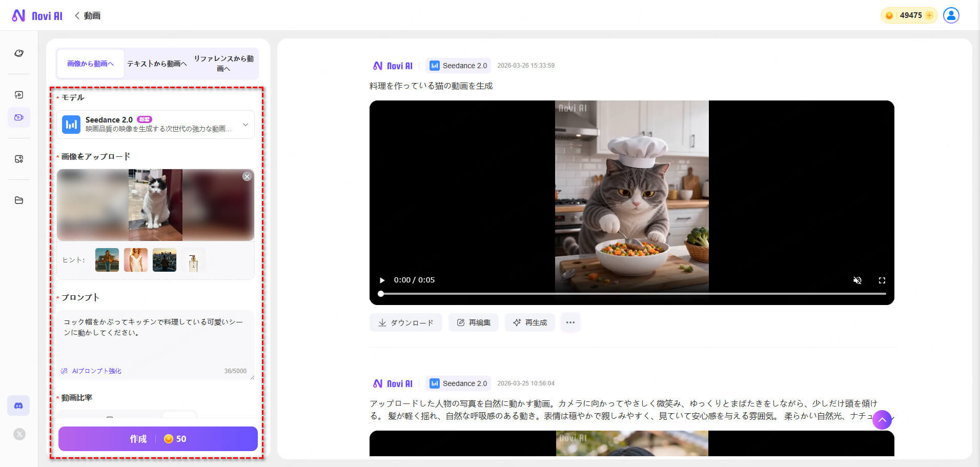Open Discord via the sidebar icon

pos(18,405)
